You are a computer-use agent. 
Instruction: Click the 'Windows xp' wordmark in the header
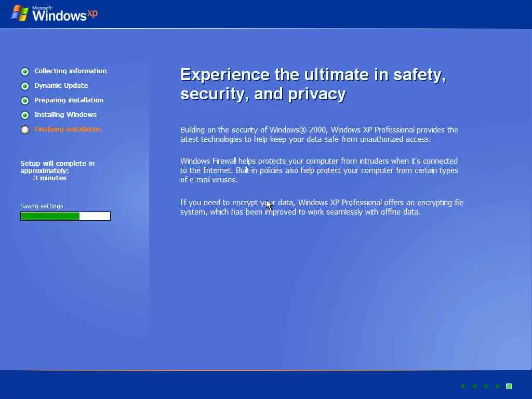coord(65,14)
